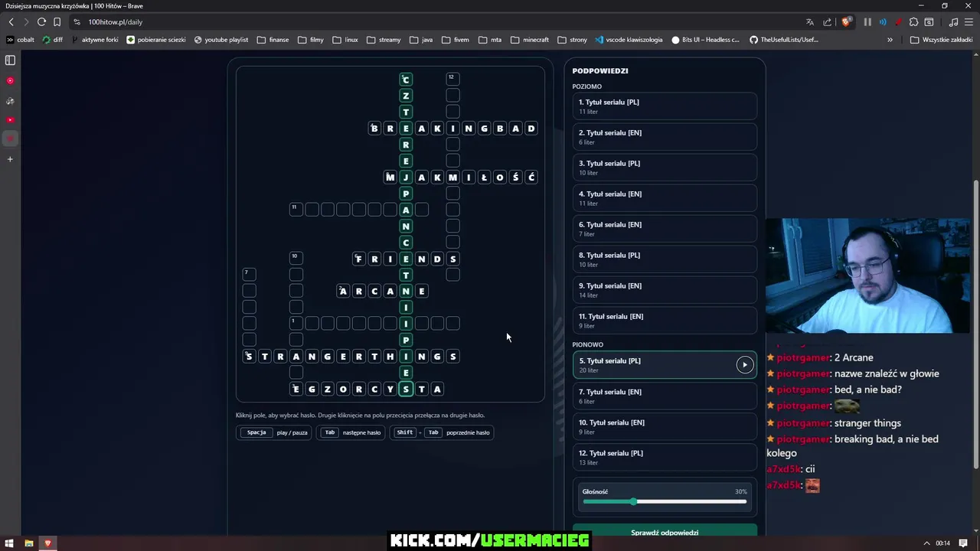This screenshot has height=551, width=980.
Task: Select clue 3. Tytuł serialu [PL] 10 liter
Action: 665,168
